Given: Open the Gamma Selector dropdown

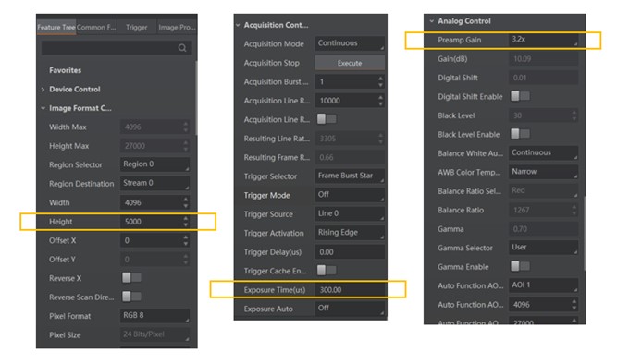Looking at the screenshot, I should pos(543,248).
